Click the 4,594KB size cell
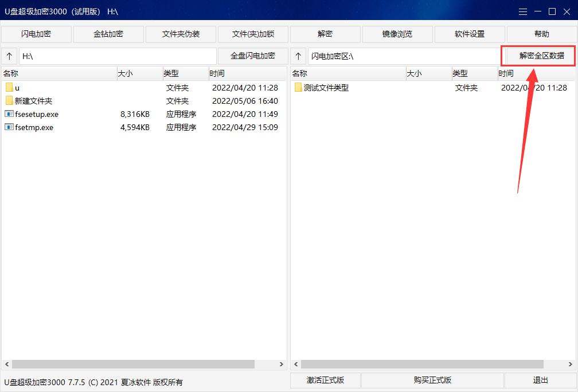 (135, 127)
